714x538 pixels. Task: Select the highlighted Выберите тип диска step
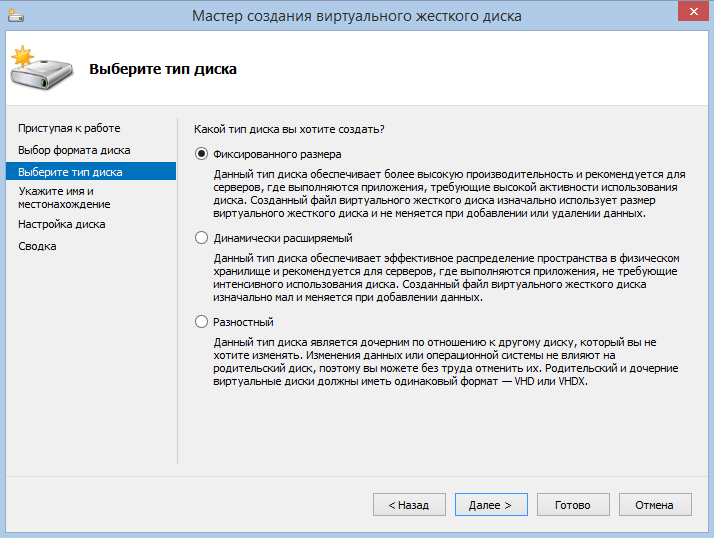pyautogui.click(x=70, y=172)
